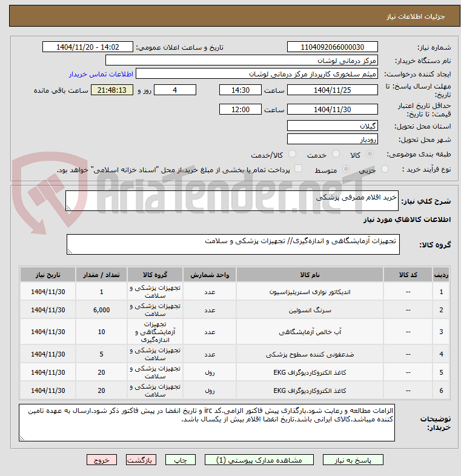Click the چاپ print button
Viewport: 461px width, 476px height.
181,460
